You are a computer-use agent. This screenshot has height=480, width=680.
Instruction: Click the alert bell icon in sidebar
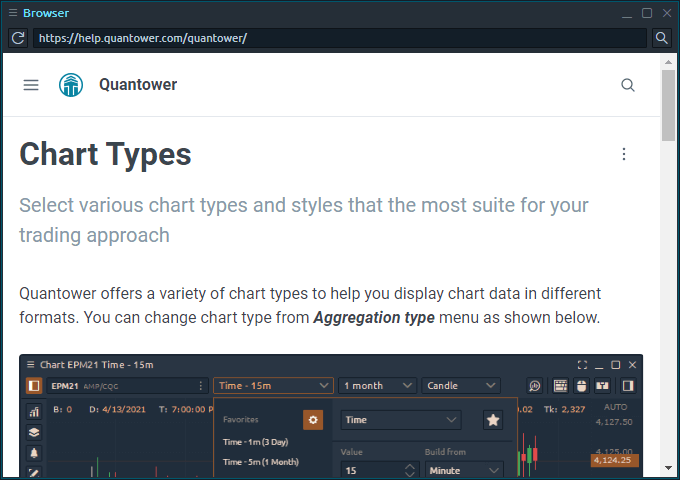tap(34, 453)
